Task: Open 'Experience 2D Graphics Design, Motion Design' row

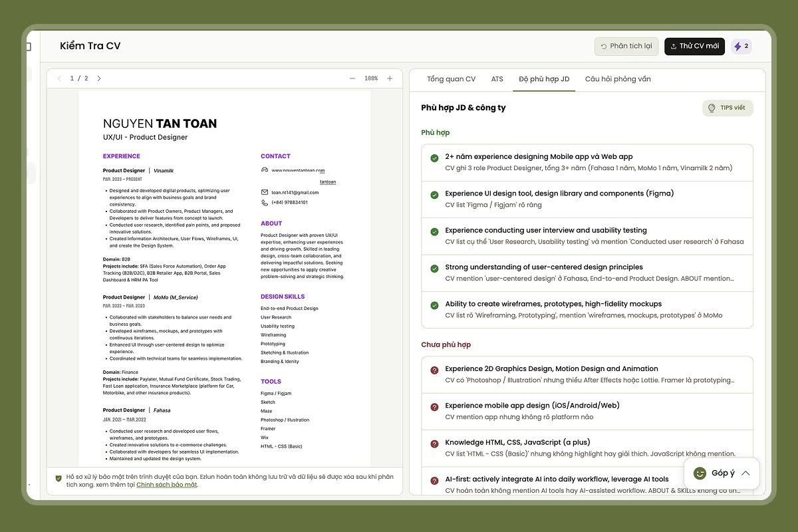Action: pos(587,375)
